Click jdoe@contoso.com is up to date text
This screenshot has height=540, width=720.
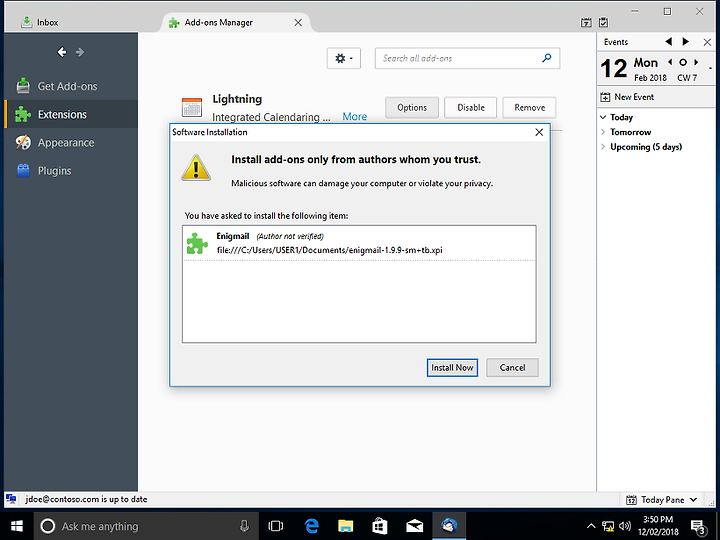(x=86, y=499)
